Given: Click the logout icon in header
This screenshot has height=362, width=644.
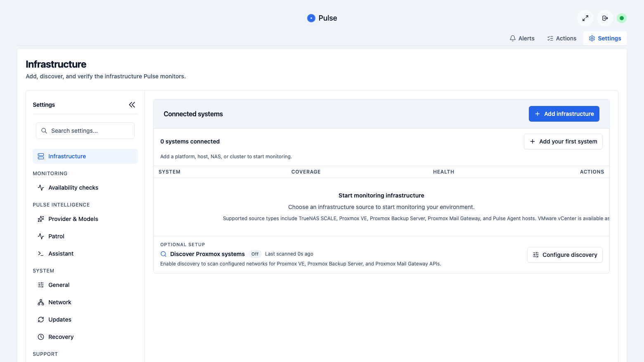Looking at the screenshot, I should tap(605, 18).
